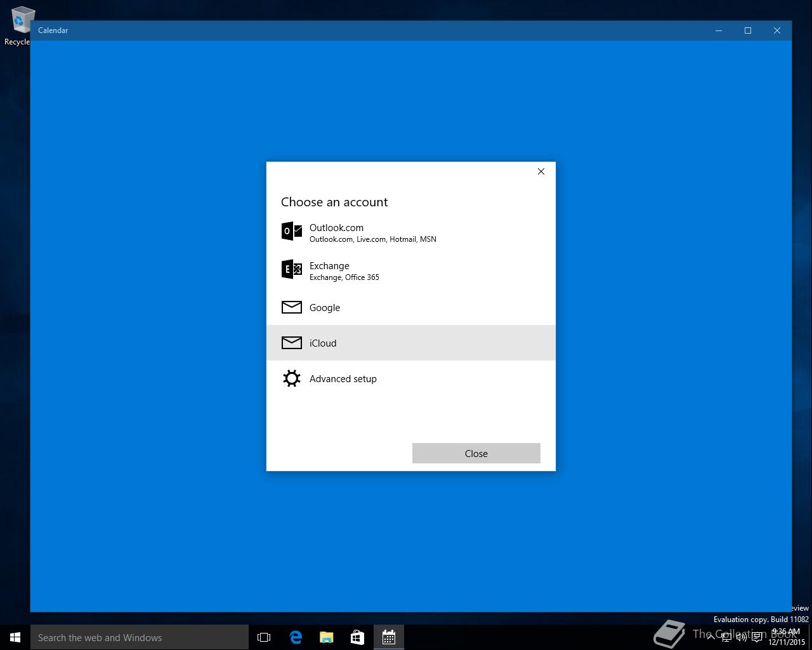Screen dimensions: 812x650
Task: Show hidden system tray icons
Action: [x=711, y=637]
